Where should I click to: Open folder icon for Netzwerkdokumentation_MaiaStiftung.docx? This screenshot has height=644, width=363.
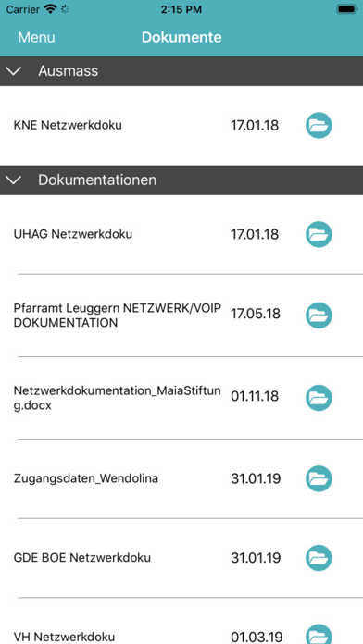(319, 398)
